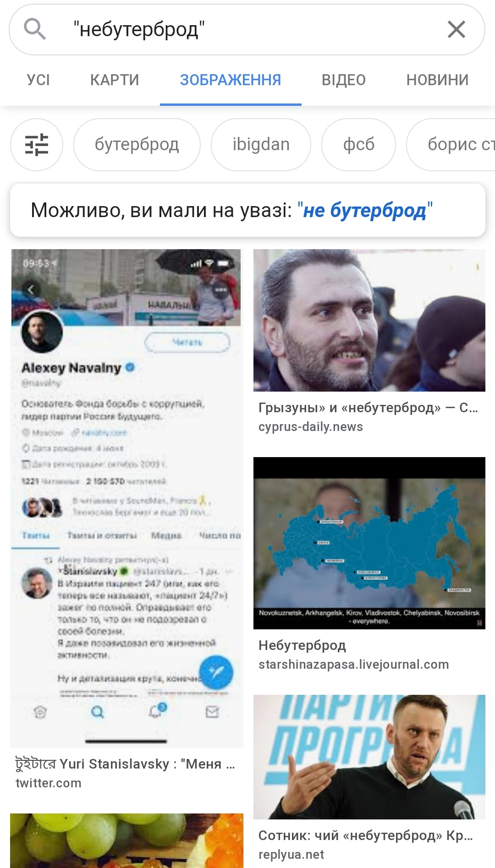Image resolution: width=495 pixels, height=868 pixels.
Task: Switch to the УСІ tab
Action: click(x=38, y=80)
